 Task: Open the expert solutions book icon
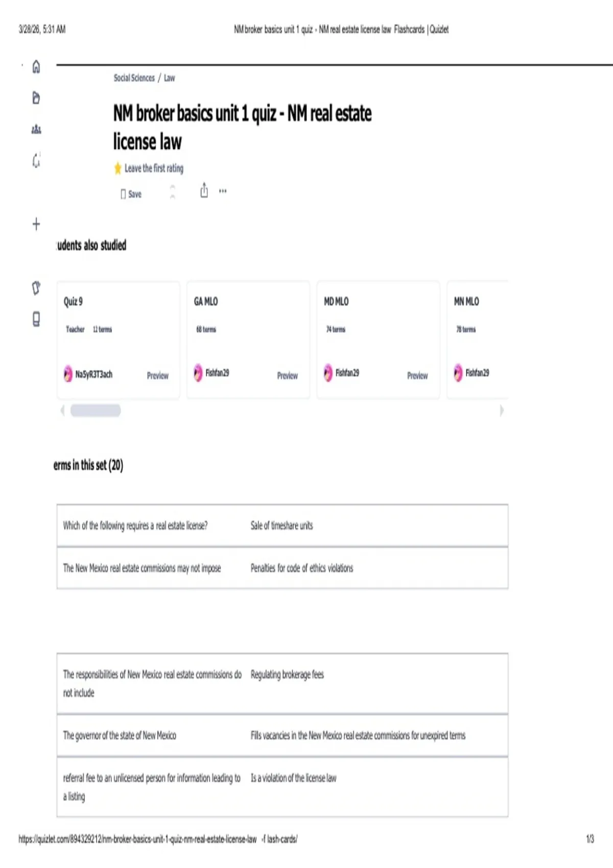tap(36, 320)
